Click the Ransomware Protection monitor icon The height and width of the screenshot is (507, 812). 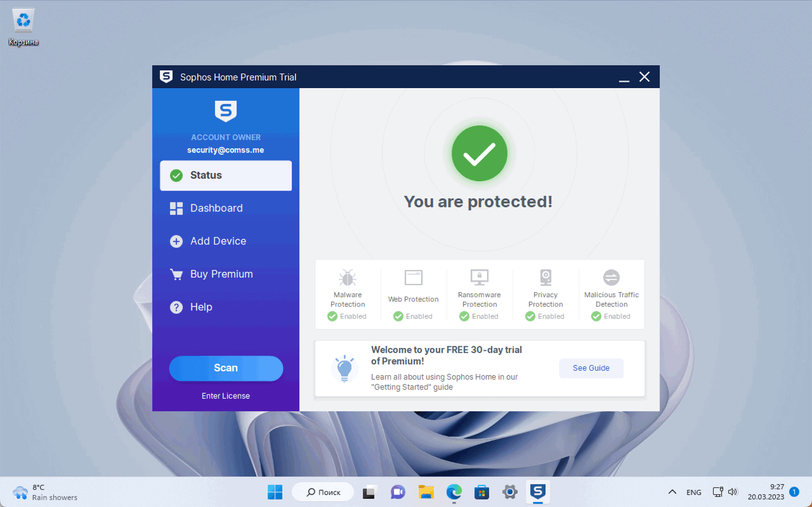[480, 278]
